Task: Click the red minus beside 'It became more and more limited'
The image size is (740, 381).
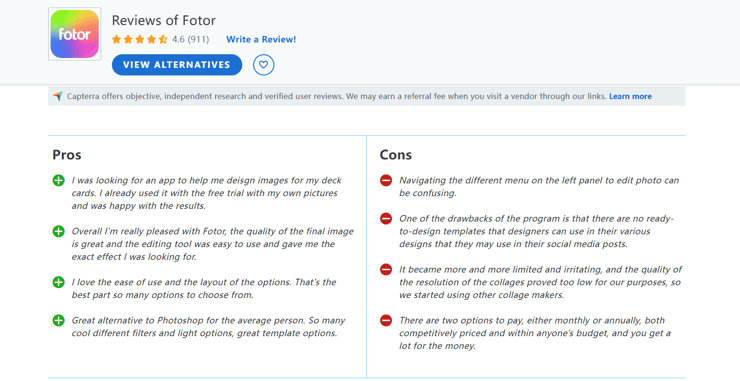Action: coord(386,270)
